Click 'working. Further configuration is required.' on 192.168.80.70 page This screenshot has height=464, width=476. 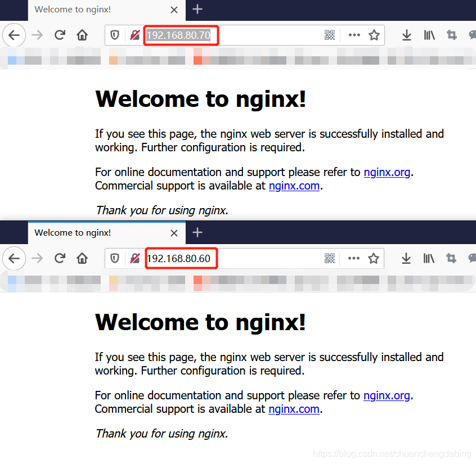click(200, 147)
